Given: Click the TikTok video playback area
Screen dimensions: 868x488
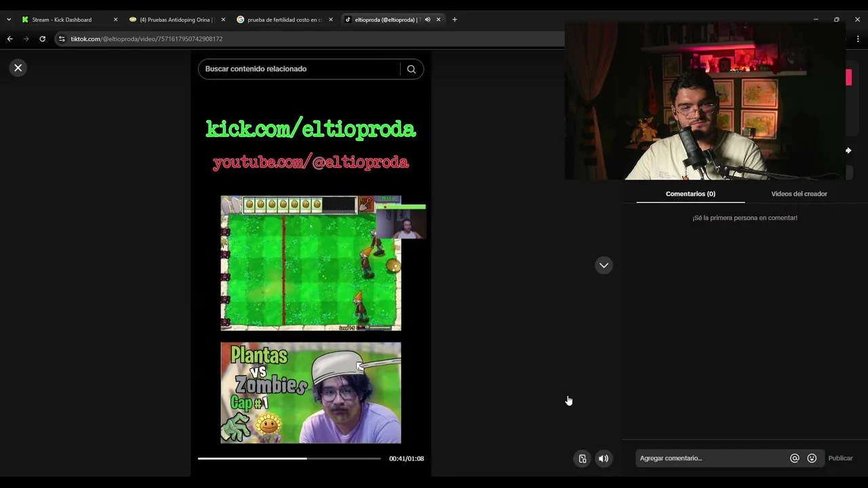Looking at the screenshot, I should (311, 263).
